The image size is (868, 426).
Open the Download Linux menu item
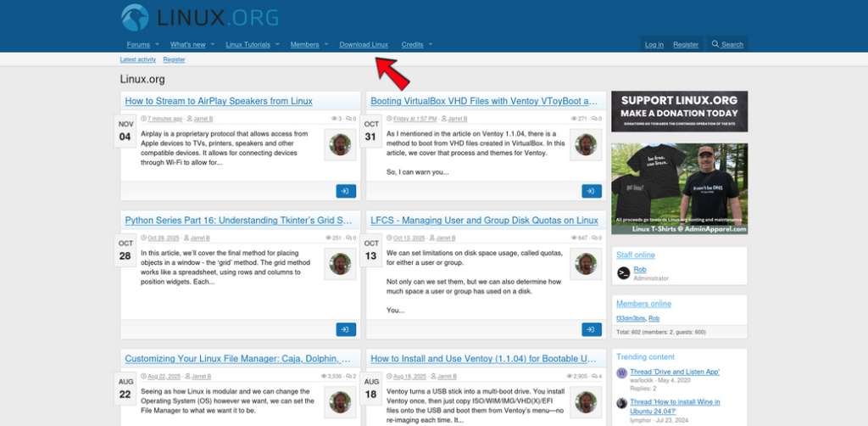pyautogui.click(x=364, y=44)
